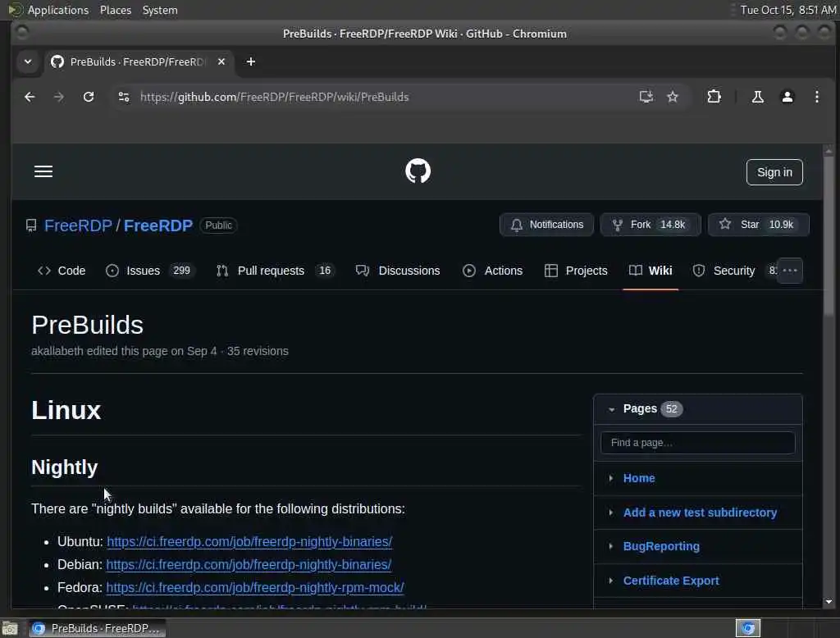Open the Chromium extensions puzzle icon
This screenshot has width=840, height=638.
[714, 97]
